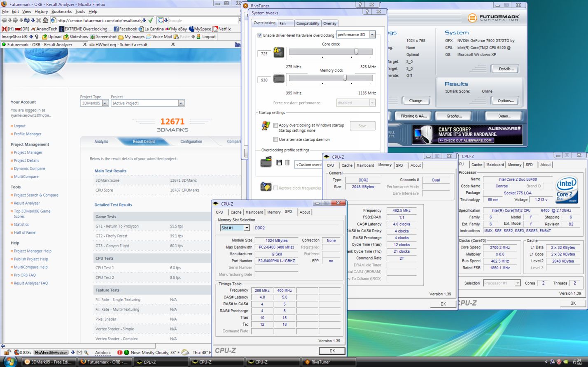588x367 pixels.
Task: Reload the page with Firefox refresh icon
Action: click(x=27, y=20)
